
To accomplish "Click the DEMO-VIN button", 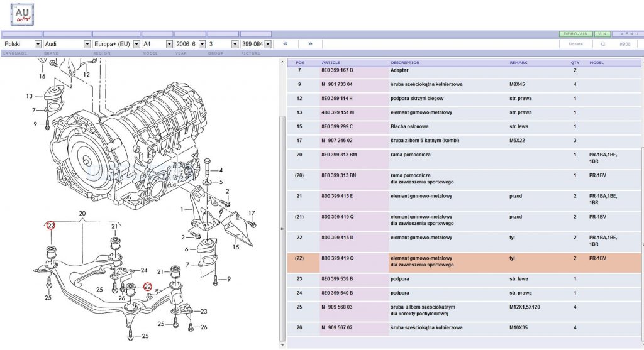I will point(576,34).
